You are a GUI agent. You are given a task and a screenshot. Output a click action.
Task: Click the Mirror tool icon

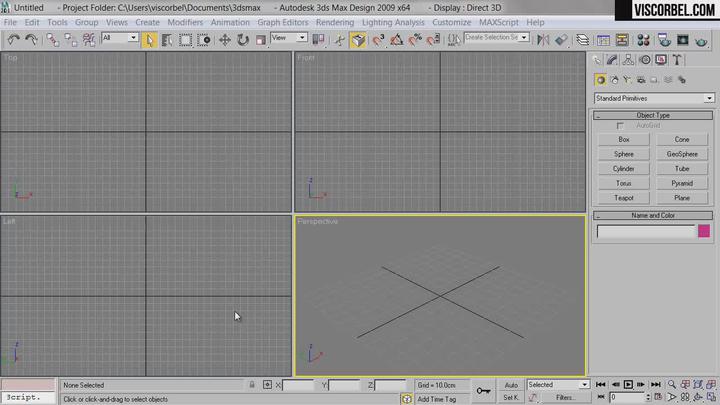(x=543, y=40)
